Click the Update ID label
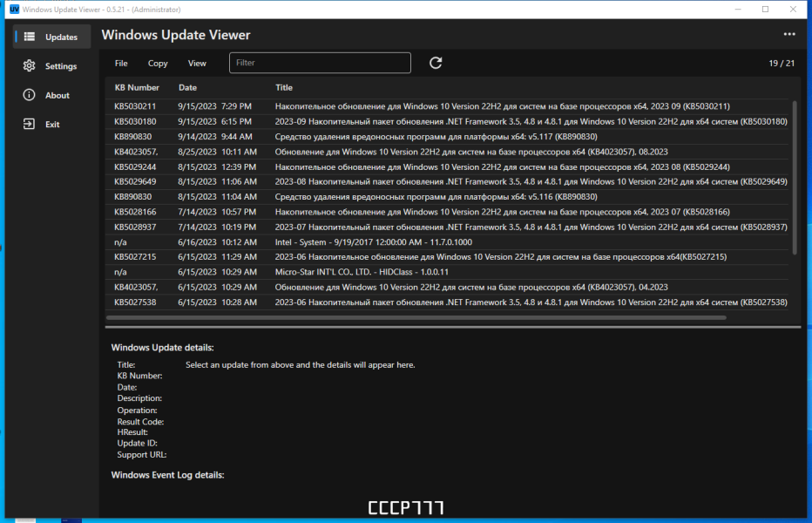812x523 pixels. point(138,443)
